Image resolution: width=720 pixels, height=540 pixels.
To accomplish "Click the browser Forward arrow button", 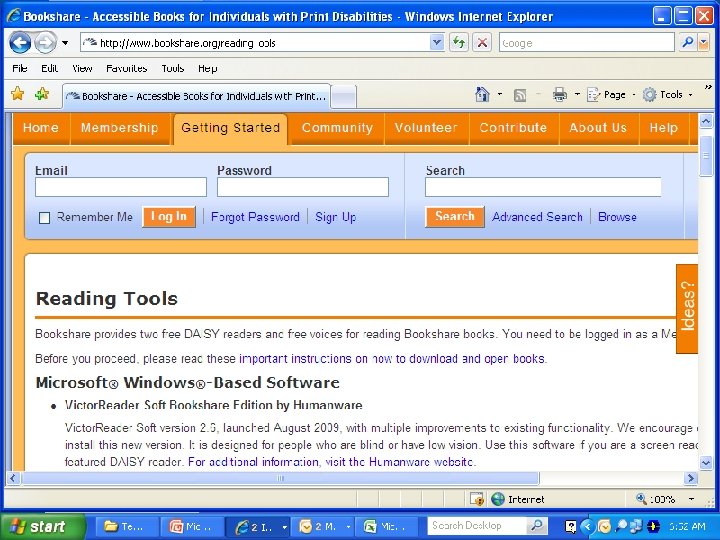I will click(45, 43).
